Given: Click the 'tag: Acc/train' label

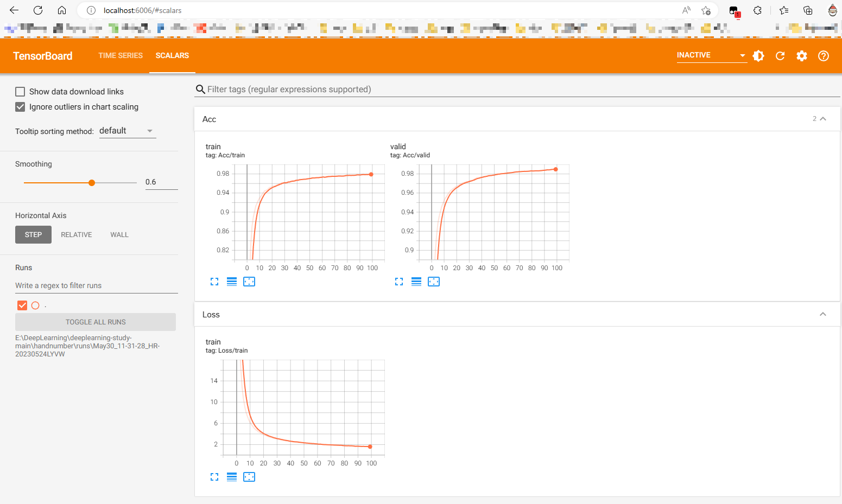Looking at the screenshot, I should coord(225,155).
